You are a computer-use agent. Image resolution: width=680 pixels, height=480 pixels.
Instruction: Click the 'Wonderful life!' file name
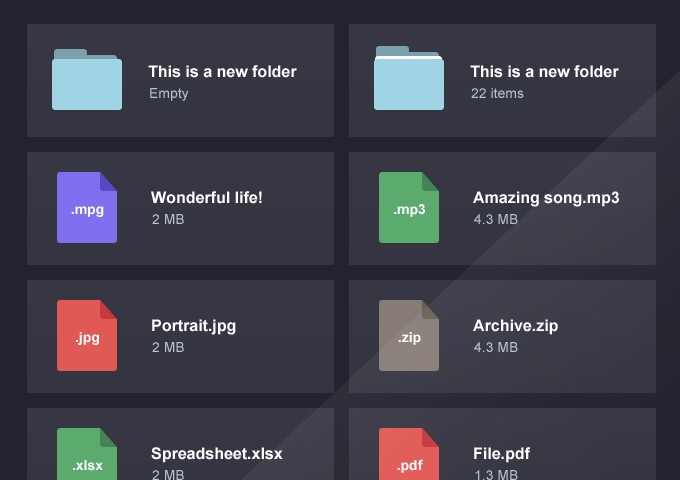206,198
